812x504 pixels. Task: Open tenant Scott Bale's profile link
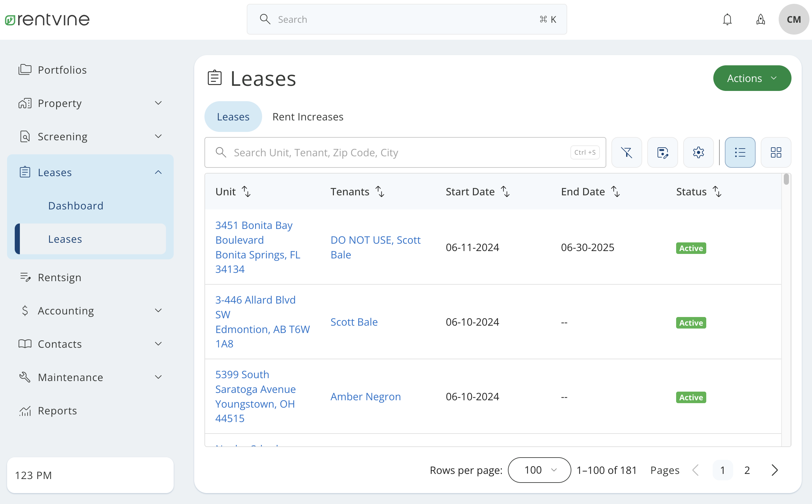tap(354, 322)
